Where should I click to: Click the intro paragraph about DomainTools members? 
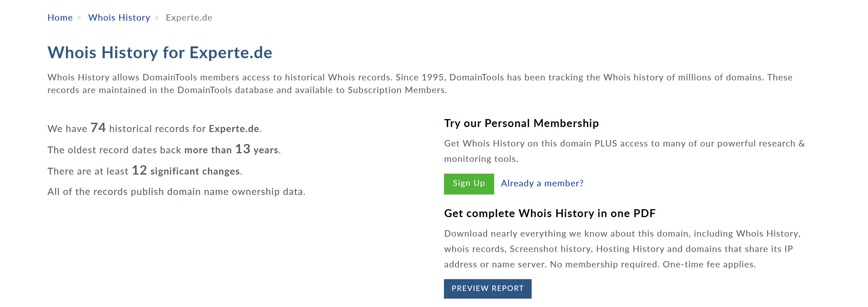click(x=420, y=84)
